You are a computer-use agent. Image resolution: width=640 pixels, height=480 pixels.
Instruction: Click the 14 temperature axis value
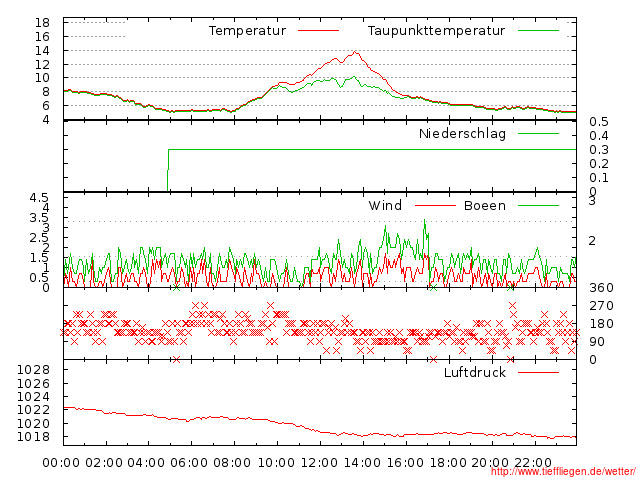point(42,51)
